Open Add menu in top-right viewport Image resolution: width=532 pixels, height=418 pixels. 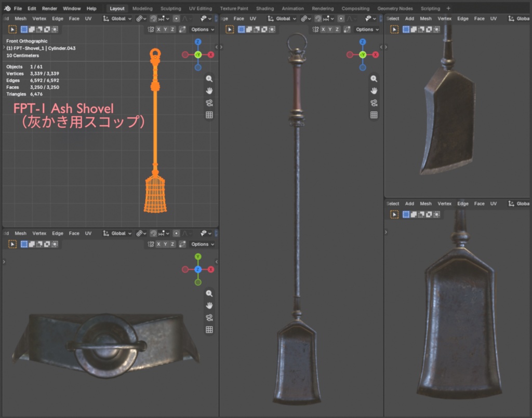[409, 19]
